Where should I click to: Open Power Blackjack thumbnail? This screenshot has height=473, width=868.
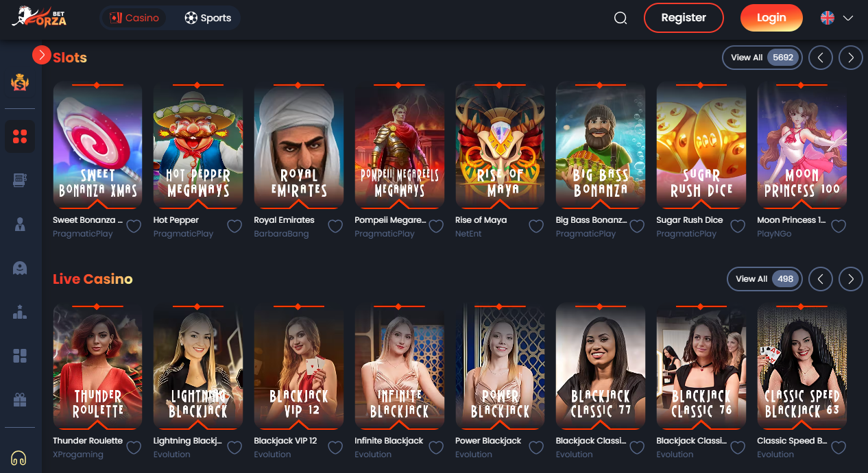point(500,367)
